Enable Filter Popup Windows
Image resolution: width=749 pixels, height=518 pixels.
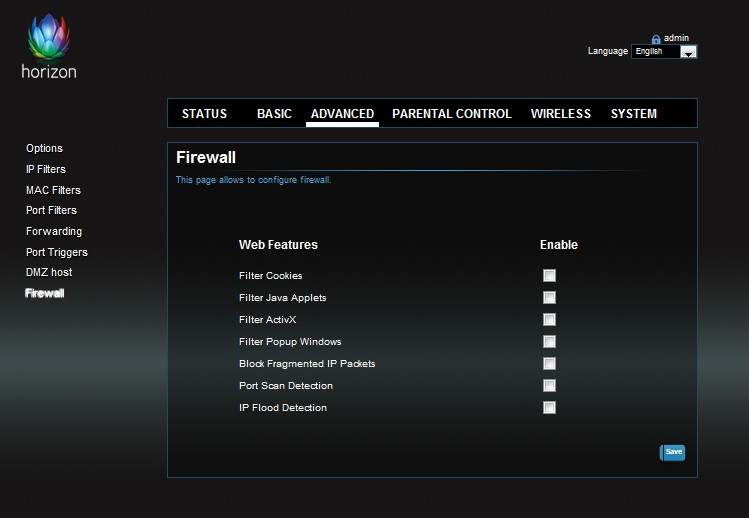click(x=549, y=341)
